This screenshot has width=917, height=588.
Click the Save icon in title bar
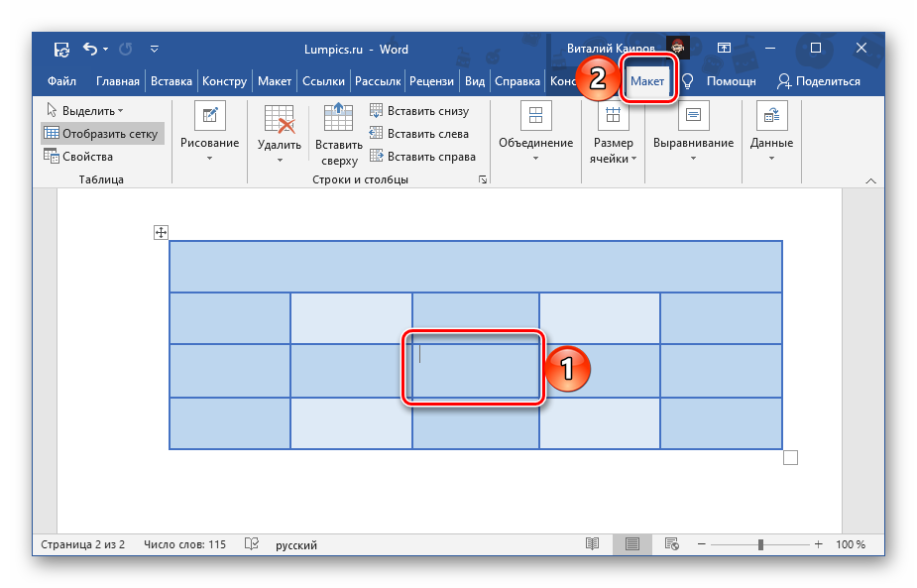[61, 49]
